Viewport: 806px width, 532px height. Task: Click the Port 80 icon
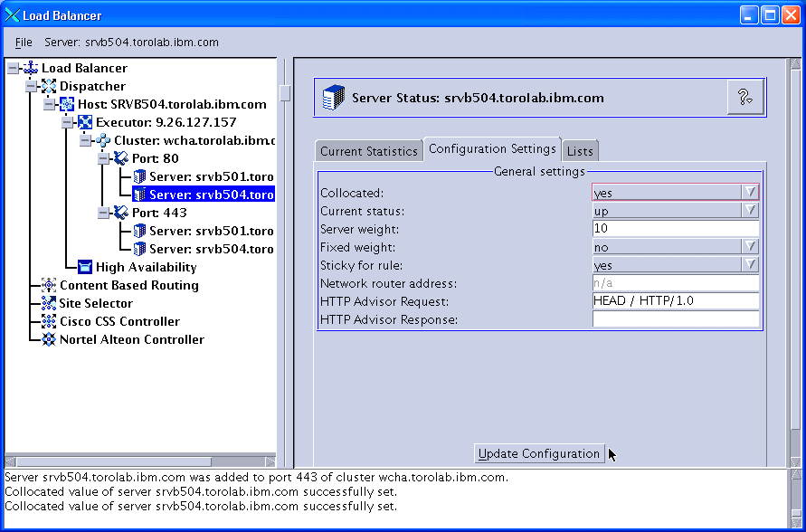point(121,158)
